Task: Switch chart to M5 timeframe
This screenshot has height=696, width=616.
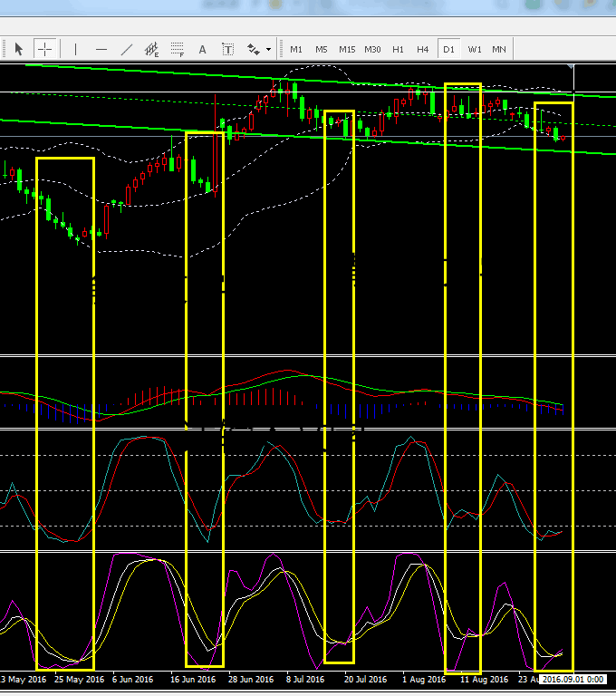Action: tap(322, 49)
